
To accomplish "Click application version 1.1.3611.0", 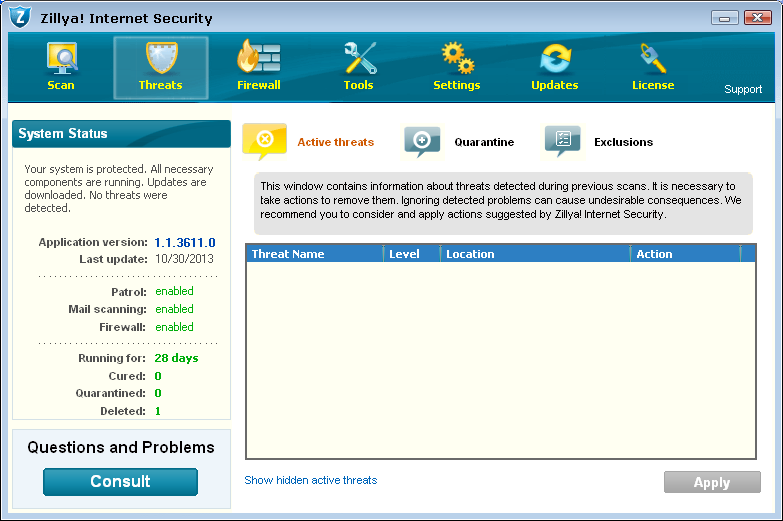I will click(185, 243).
